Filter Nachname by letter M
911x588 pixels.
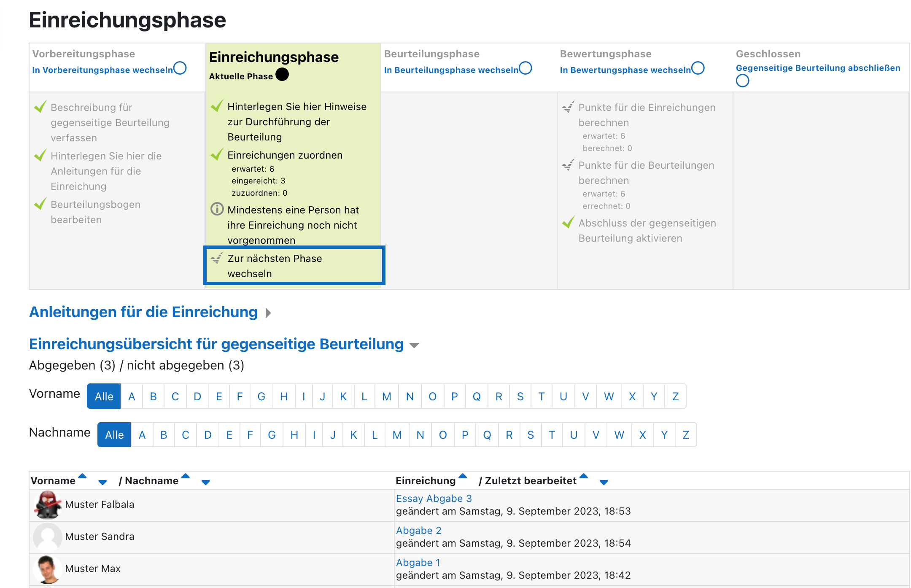point(397,434)
